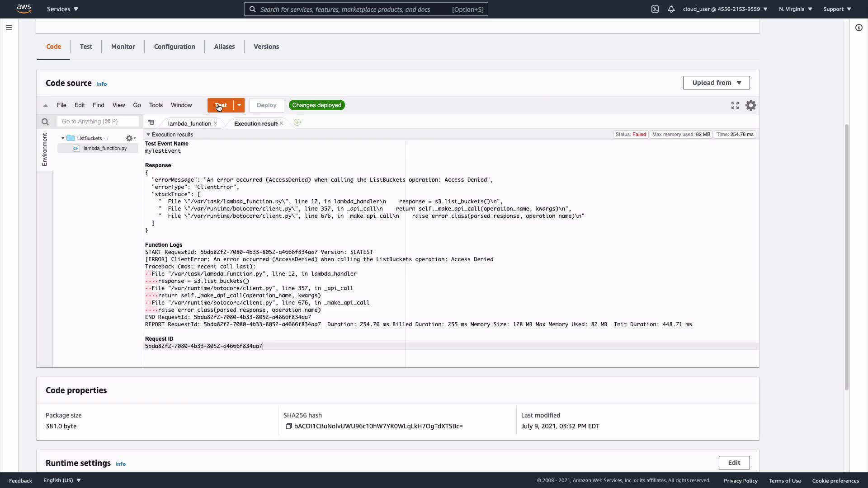Open the Tools menu
Screen dimensions: 868x488
(156, 105)
